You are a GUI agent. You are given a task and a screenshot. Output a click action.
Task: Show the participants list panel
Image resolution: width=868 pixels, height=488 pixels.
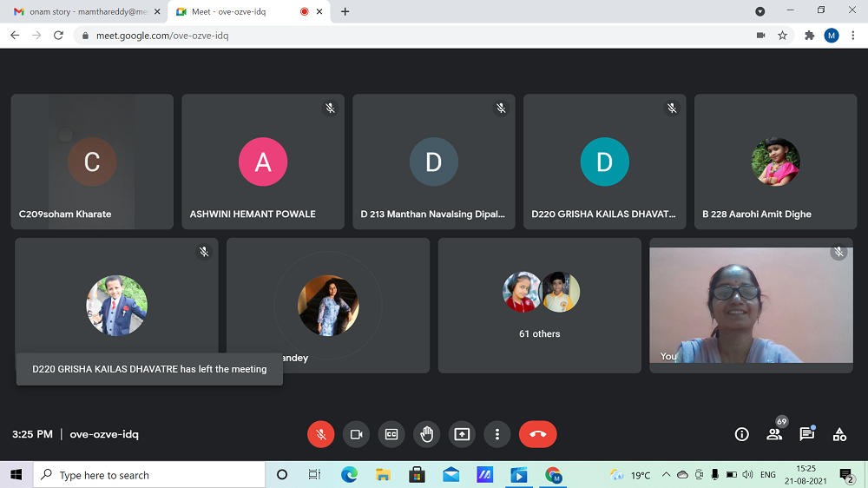(x=774, y=434)
